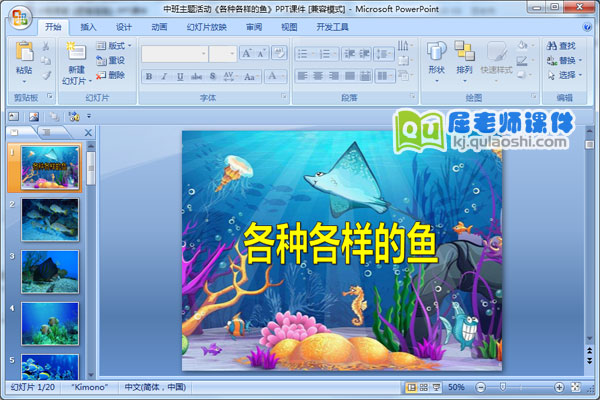This screenshot has height=400, width=600.
Task: Open character spacing AV dropdown
Action: (230, 76)
